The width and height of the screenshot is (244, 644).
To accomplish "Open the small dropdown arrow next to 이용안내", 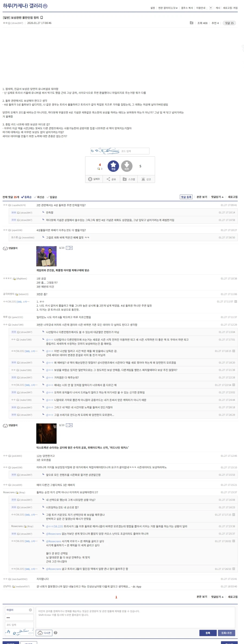I will click(x=211, y=8).
